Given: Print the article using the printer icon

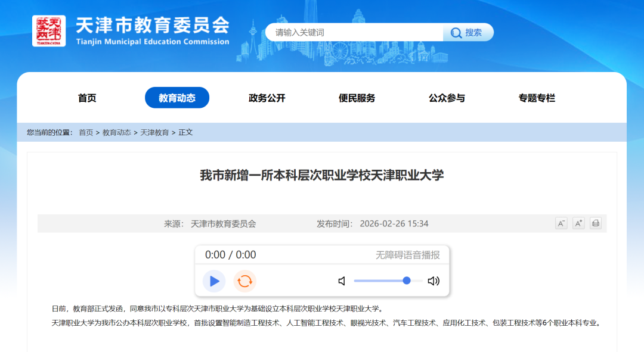Looking at the screenshot, I should pyautogui.click(x=595, y=223).
